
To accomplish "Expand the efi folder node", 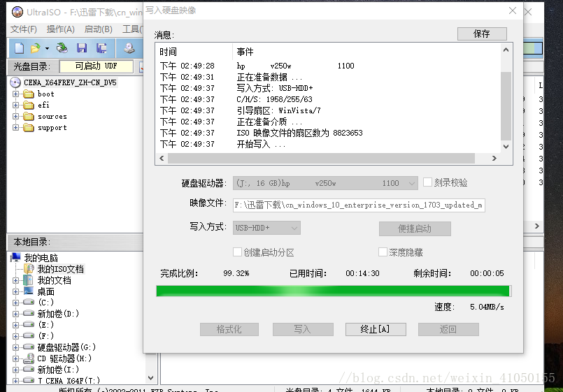I will coord(15,105).
